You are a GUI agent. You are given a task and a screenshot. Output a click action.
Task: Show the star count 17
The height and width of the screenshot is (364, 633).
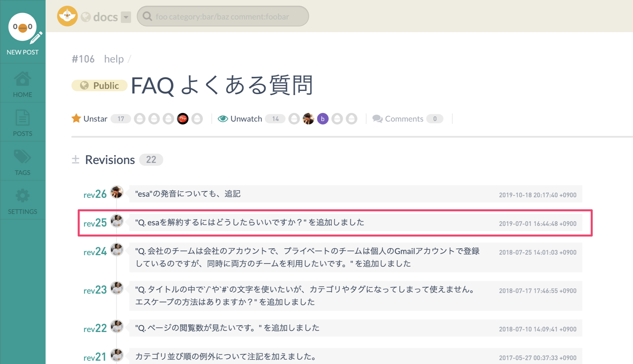(x=120, y=119)
